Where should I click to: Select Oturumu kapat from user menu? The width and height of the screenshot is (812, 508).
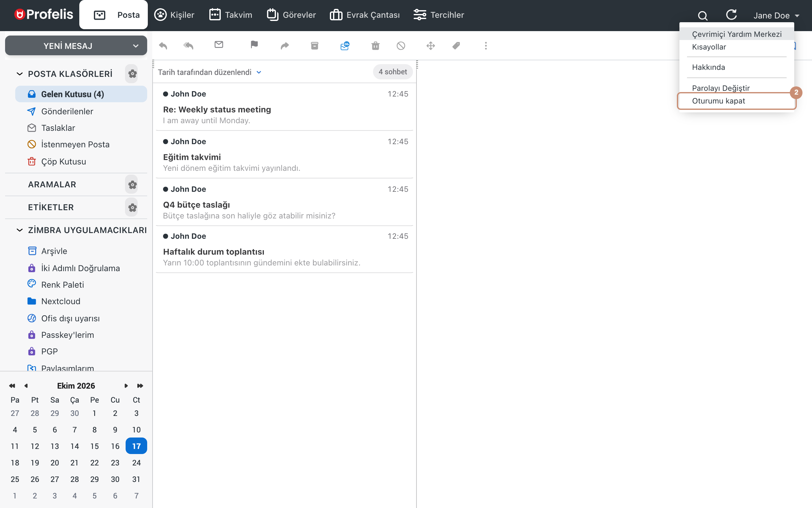click(x=737, y=101)
